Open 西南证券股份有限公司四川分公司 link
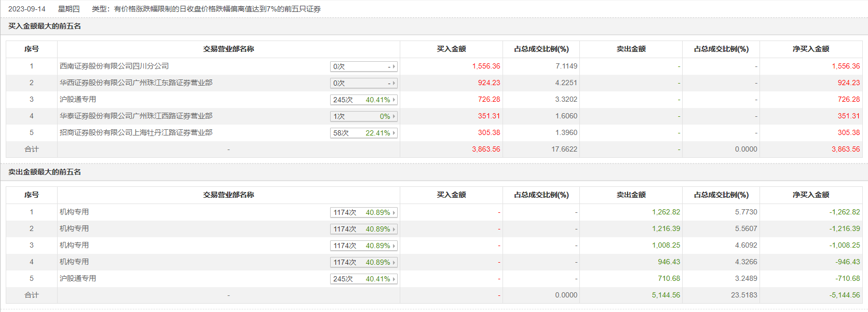 pos(114,66)
